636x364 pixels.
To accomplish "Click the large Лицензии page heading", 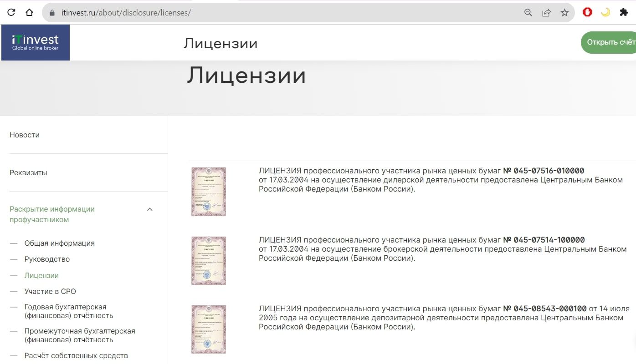I will [x=246, y=76].
